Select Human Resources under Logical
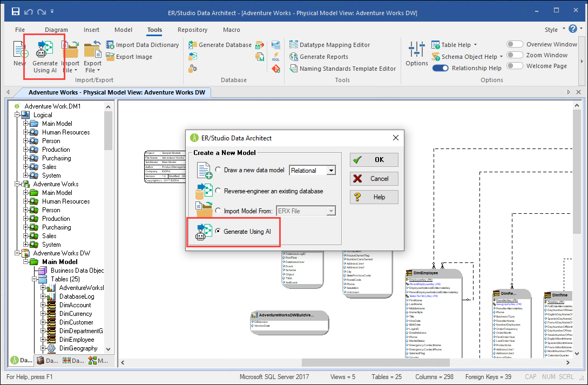 pos(66,132)
